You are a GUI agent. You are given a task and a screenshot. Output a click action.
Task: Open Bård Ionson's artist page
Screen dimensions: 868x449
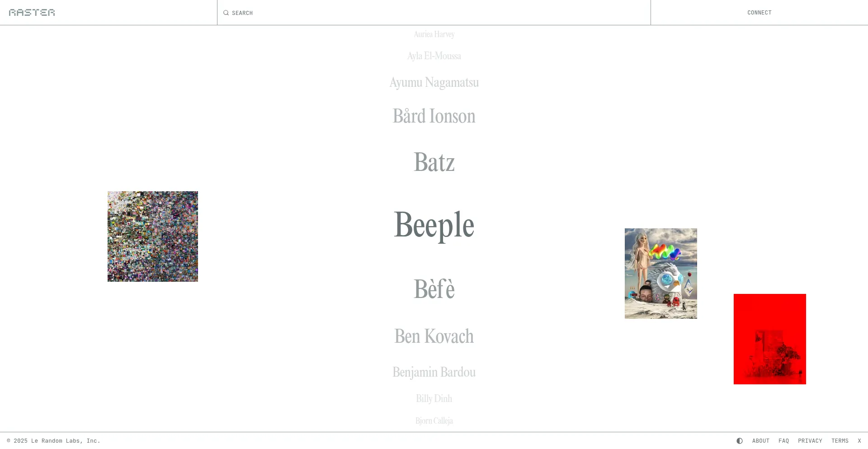434,116
